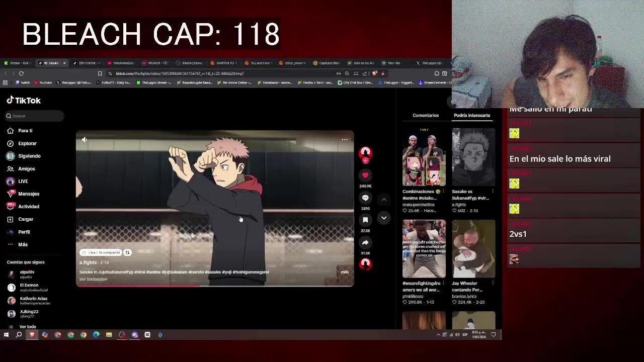The width and height of the screenshot is (644, 362).
Task: Expand the Más options menu
Action: 18,244
